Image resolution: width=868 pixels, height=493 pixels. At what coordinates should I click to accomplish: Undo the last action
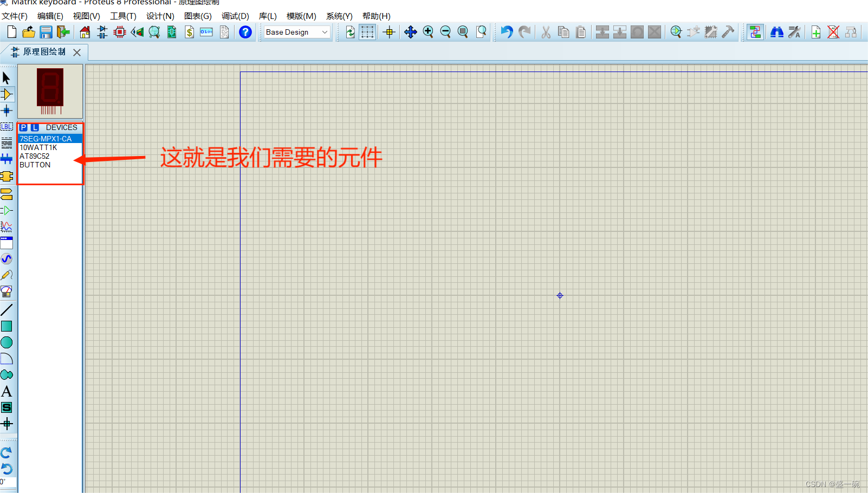507,32
